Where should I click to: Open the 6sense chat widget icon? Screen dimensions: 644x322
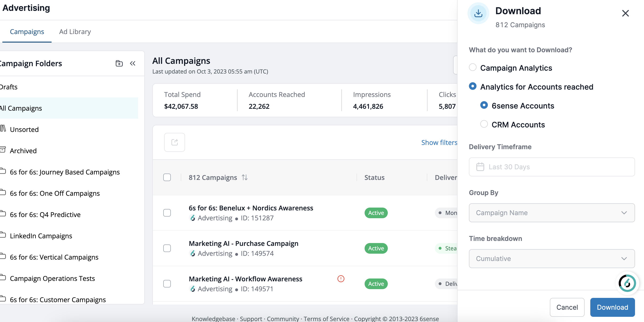click(627, 283)
